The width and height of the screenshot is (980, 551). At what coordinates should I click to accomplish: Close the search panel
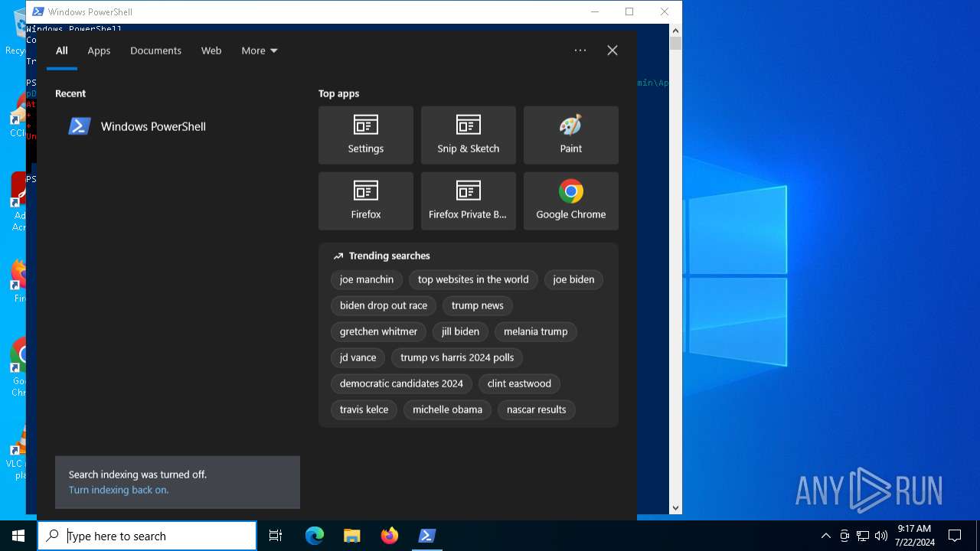[612, 51]
